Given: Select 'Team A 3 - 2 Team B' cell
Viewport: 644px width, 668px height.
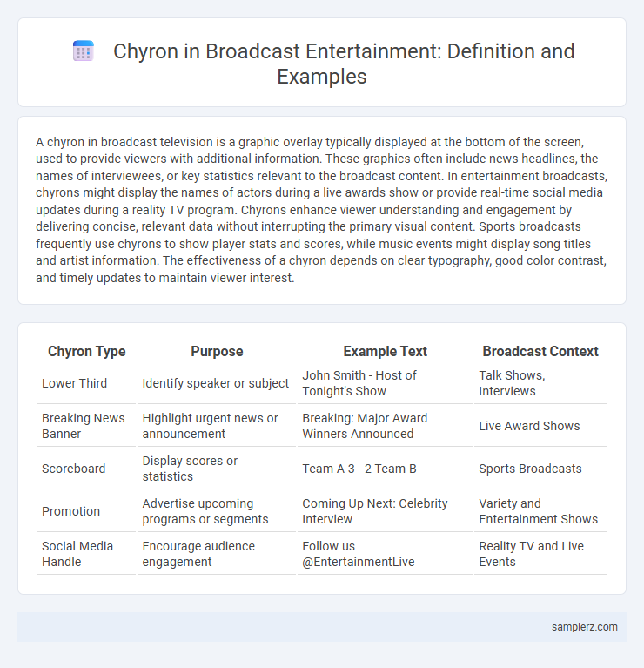Looking at the screenshot, I should point(385,469).
